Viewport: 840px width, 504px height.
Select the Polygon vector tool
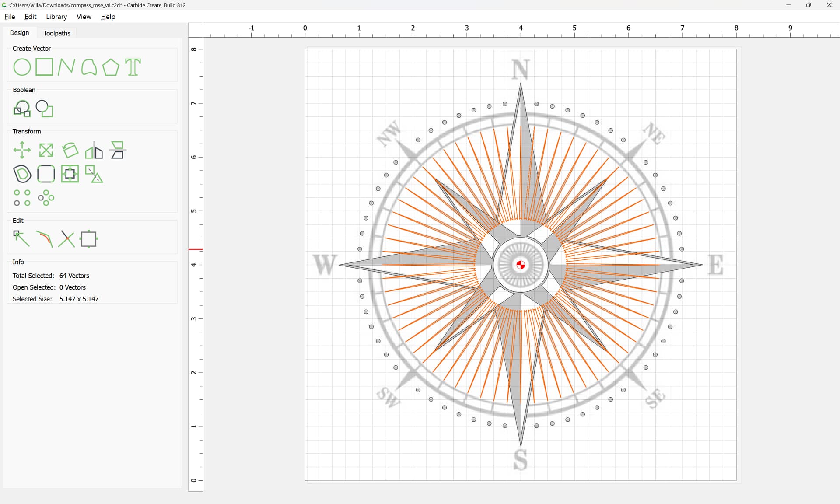111,67
